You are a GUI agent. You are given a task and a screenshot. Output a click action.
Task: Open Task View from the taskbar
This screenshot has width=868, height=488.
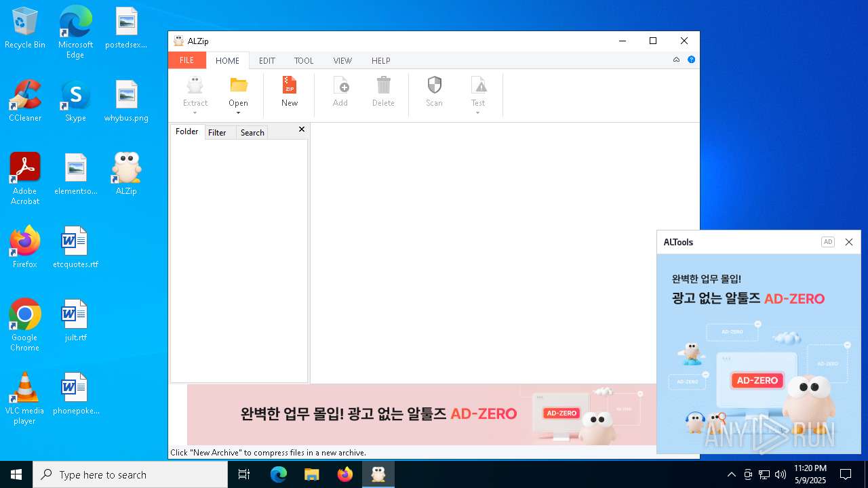tap(244, 474)
